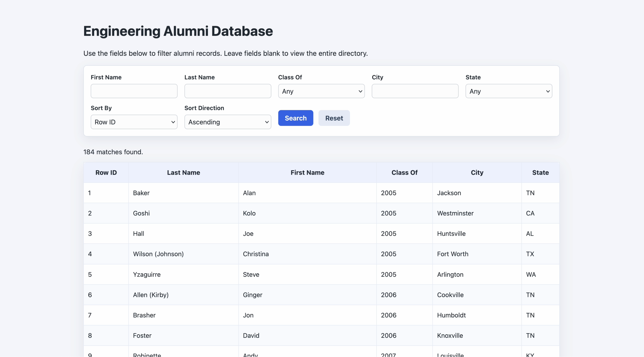This screenshot has height=357, width=644.
Task: Click the Row ID column header
Action: [106, 173]
